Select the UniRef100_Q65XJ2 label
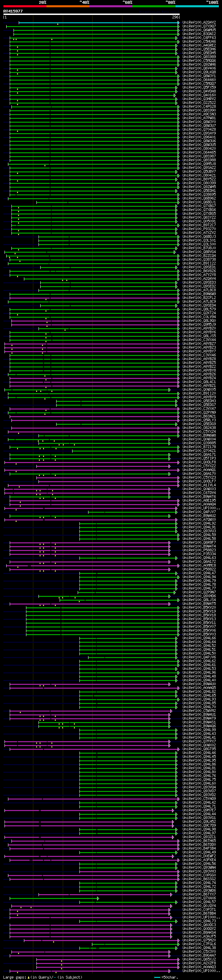Screen dimensions: 222x980 (199, 959)
